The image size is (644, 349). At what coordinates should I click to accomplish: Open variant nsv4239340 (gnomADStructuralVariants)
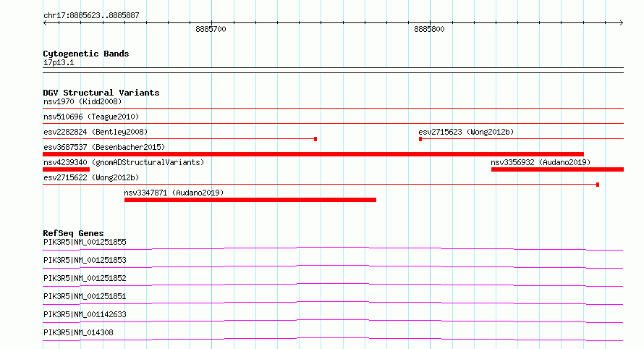click(124, 162)
